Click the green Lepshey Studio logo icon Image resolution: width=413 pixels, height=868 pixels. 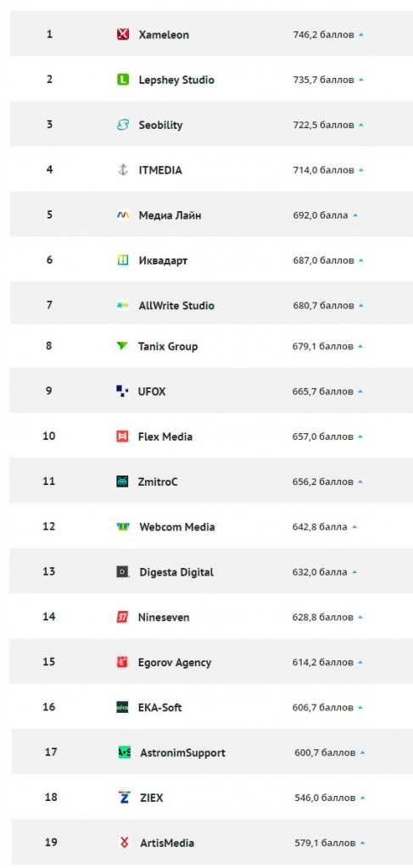coord(123,80)
